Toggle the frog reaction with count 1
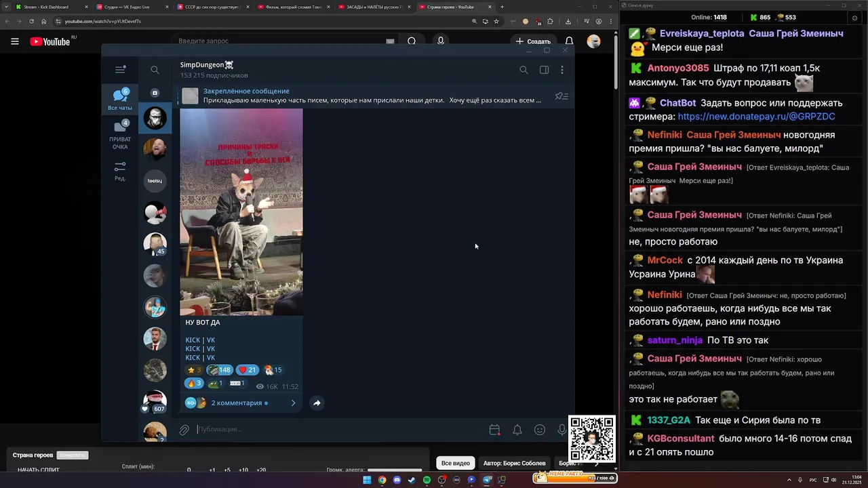The width and height of the screenshot is (868, 488). tap(216, 383)
